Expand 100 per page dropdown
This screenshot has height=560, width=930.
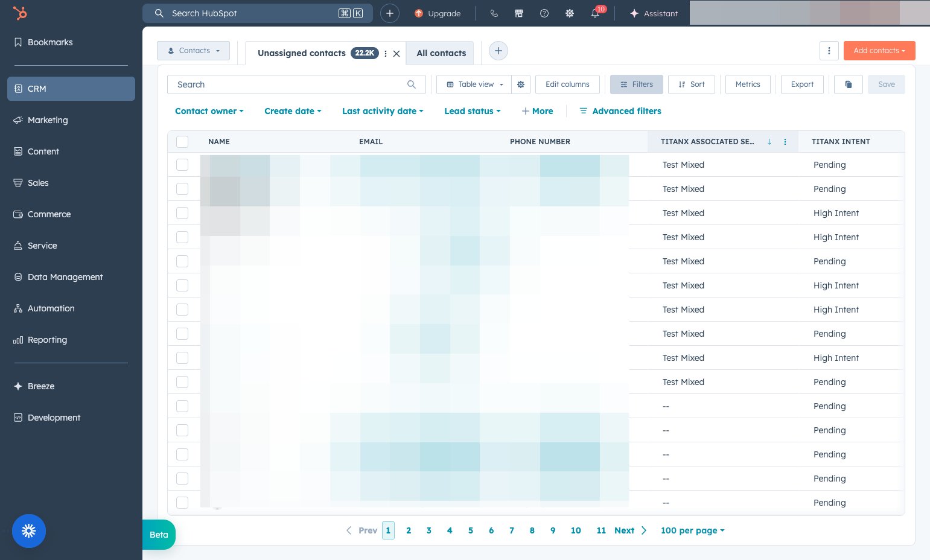coord(692,530)
